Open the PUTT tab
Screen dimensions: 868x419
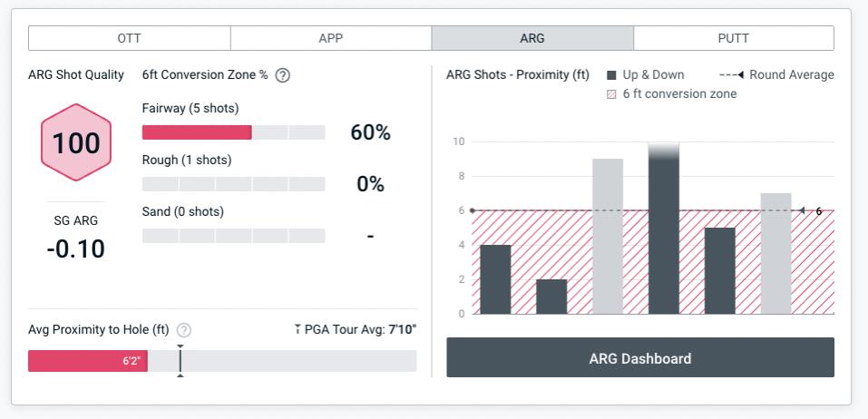733,38
